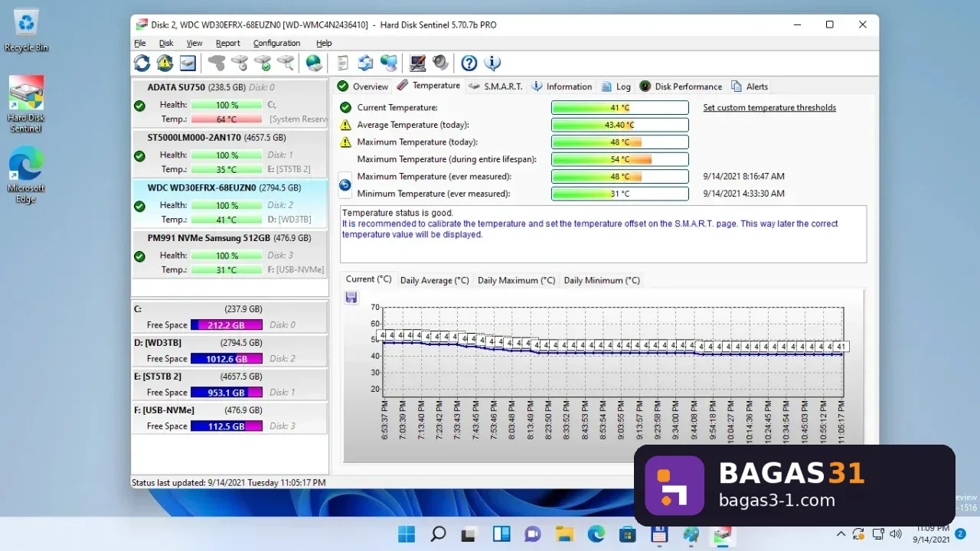Click the globe over disk toolbar icon
The width and height of the screenshot is (980, 551).
[x=314, y=63]
